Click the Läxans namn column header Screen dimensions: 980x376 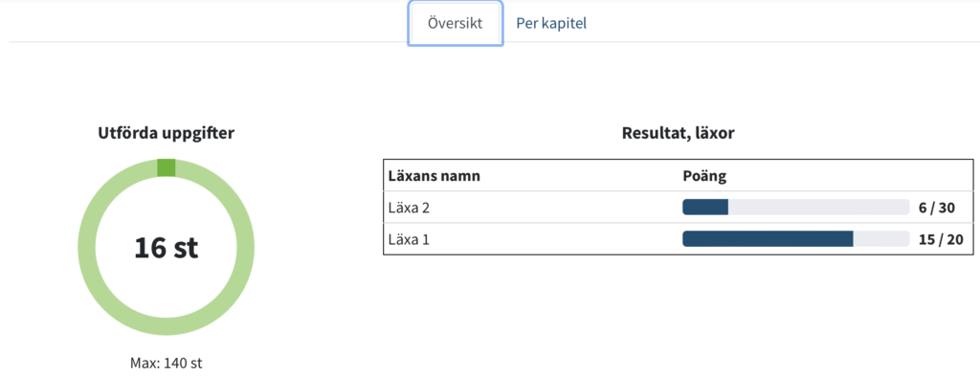pos(434,176)
